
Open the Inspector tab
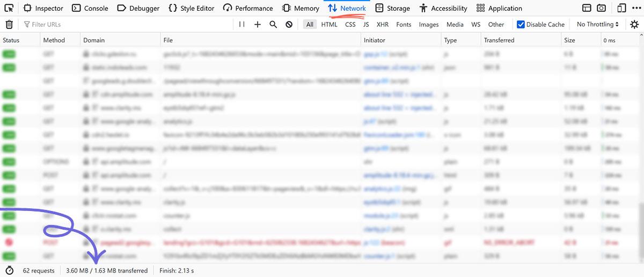[x=43, y=8]
